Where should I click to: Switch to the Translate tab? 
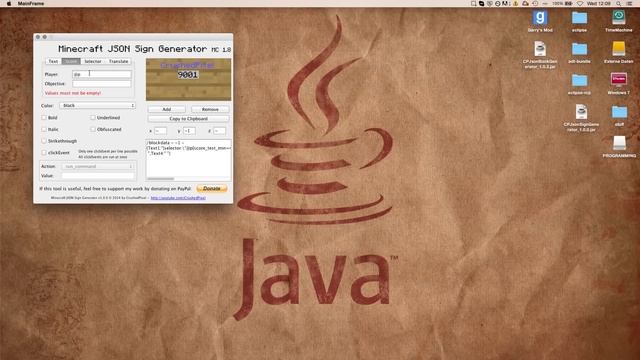pyautogui.click(x=118, y=61)
